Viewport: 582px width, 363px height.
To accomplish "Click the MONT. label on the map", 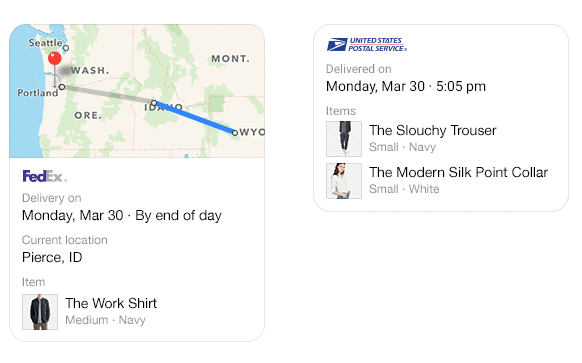I will [230, 59].
